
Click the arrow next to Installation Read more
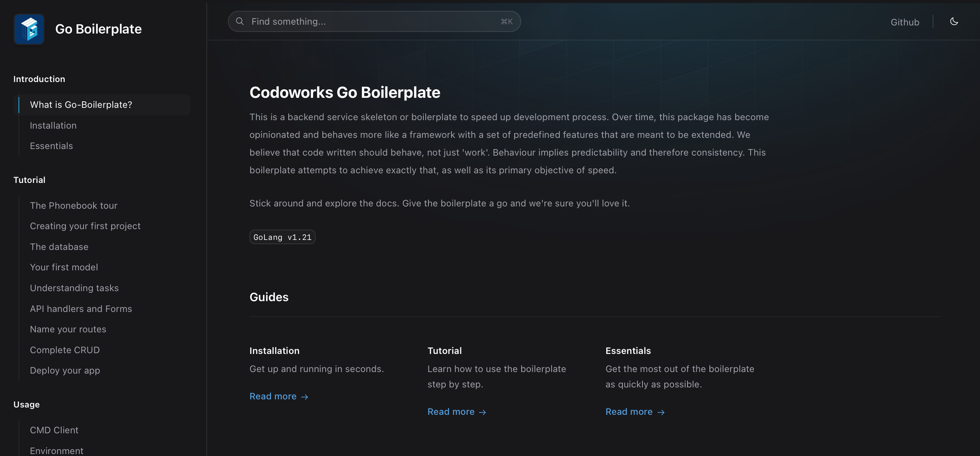tap(305, 397)
